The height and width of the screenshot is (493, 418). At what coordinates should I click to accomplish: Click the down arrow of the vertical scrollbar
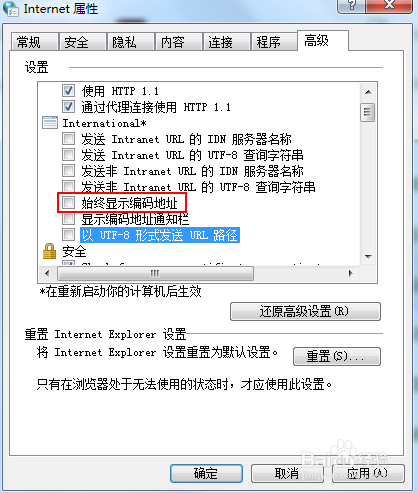pos(368,257)
